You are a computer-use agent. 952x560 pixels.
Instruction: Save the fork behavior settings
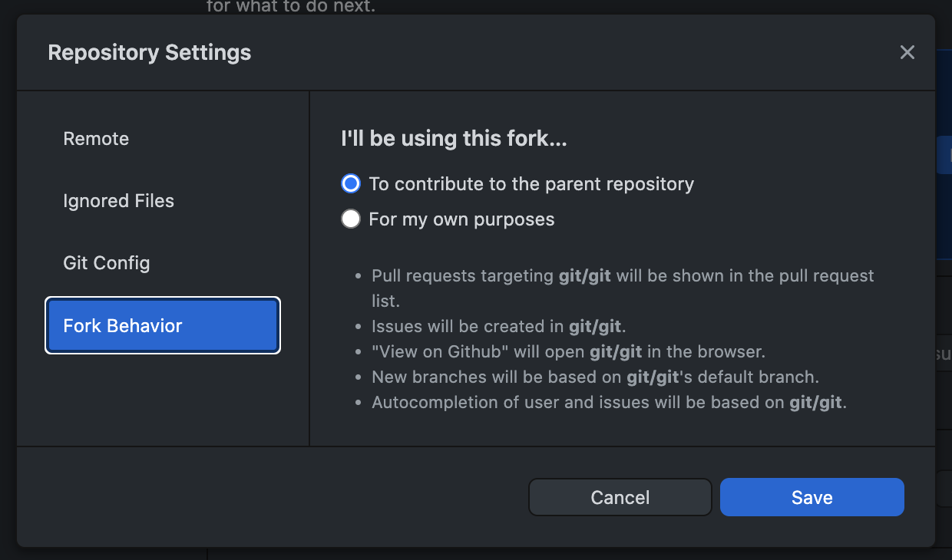pos(812,497)
